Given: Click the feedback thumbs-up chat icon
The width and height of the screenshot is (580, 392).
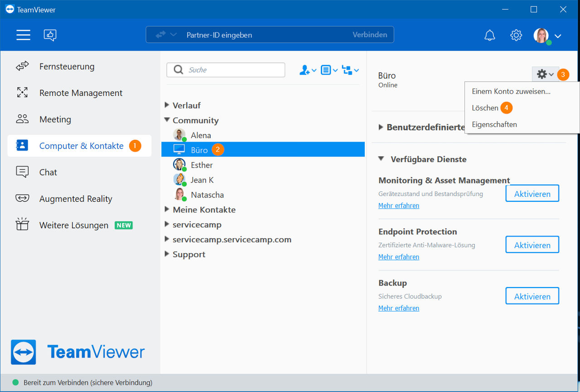Looking at the screenshot, I should click(x=50, y=35).
